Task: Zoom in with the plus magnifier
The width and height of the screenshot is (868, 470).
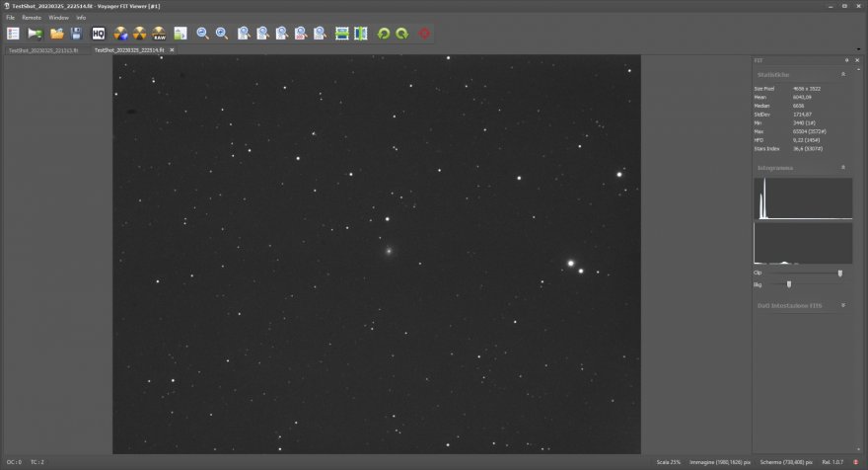Action: pos(222,34)
